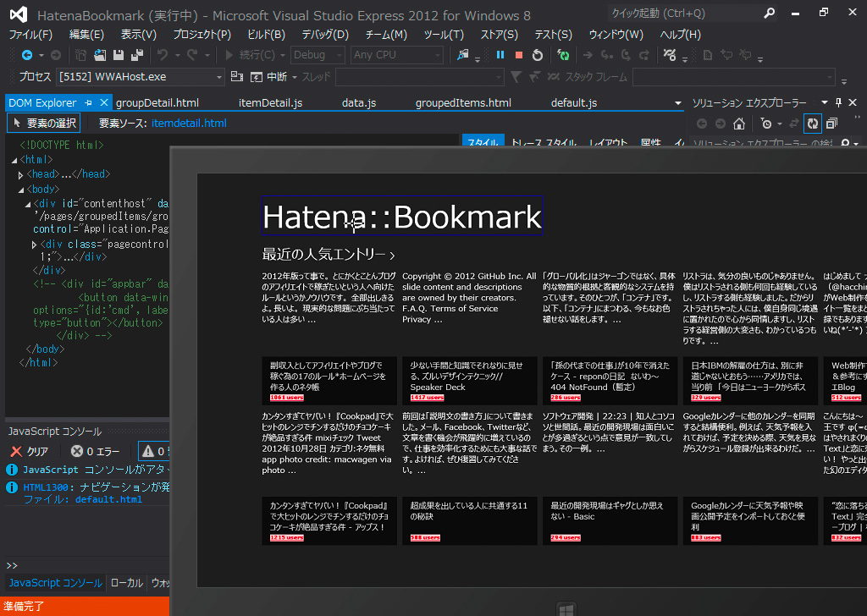
Task: Open the Speaker Deck entry tile
Action: click(469, 382)
